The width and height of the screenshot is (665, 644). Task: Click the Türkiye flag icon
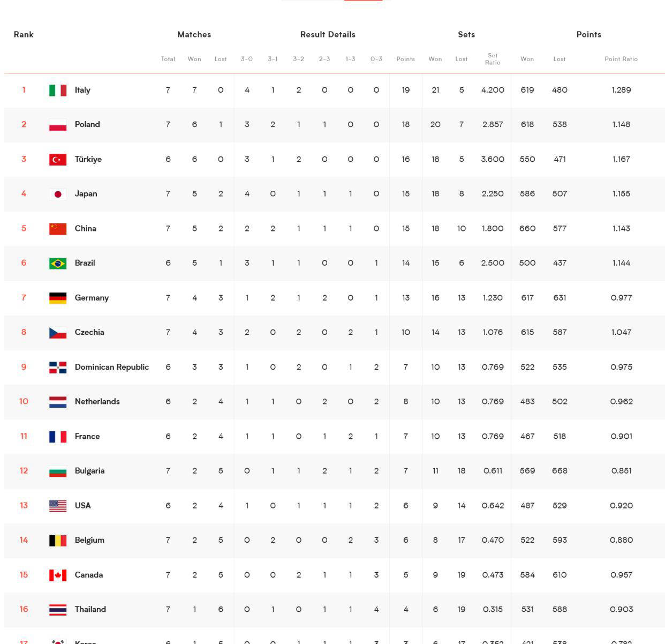[x=58, y=159]
